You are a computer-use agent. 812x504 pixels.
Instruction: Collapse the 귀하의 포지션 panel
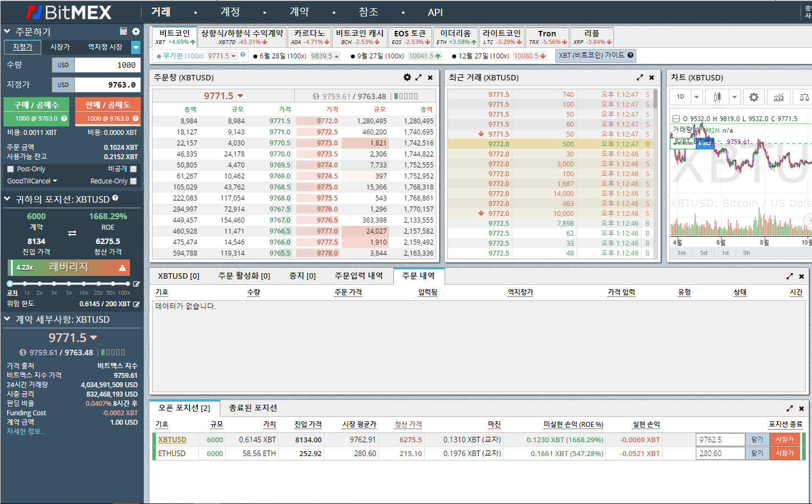(7, 199)
